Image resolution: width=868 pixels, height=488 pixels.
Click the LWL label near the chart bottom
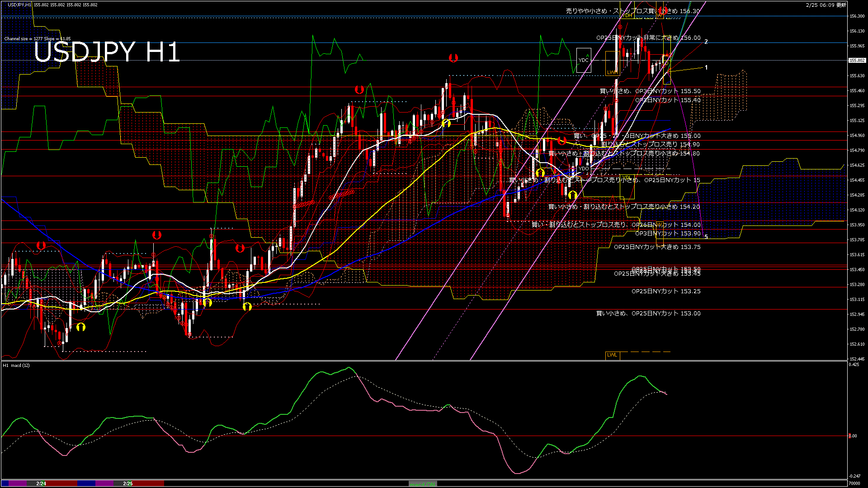pyautogui.click(x=613, y=355)
